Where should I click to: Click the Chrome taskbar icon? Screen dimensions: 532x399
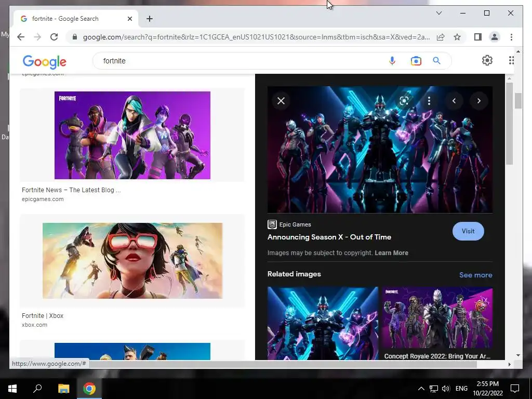click(89, 389)
